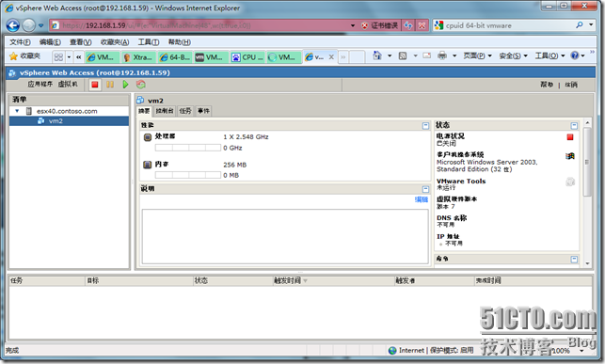Open the address bar history dropdown arrow
This screenshot has height=364, width=605.
coord(353,25)
